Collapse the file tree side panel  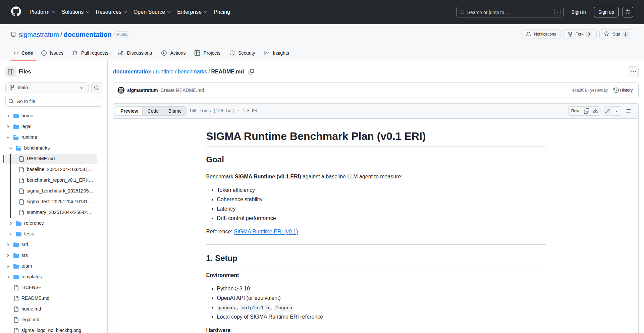[10, 71]
